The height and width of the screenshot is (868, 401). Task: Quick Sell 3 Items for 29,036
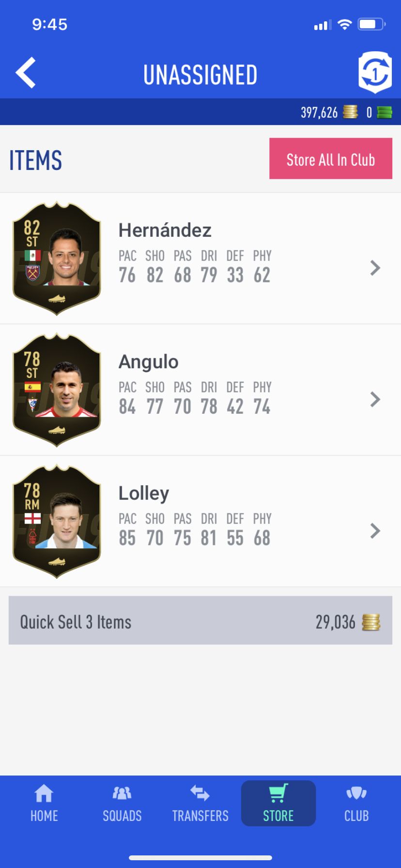click(x=200, y=620)
